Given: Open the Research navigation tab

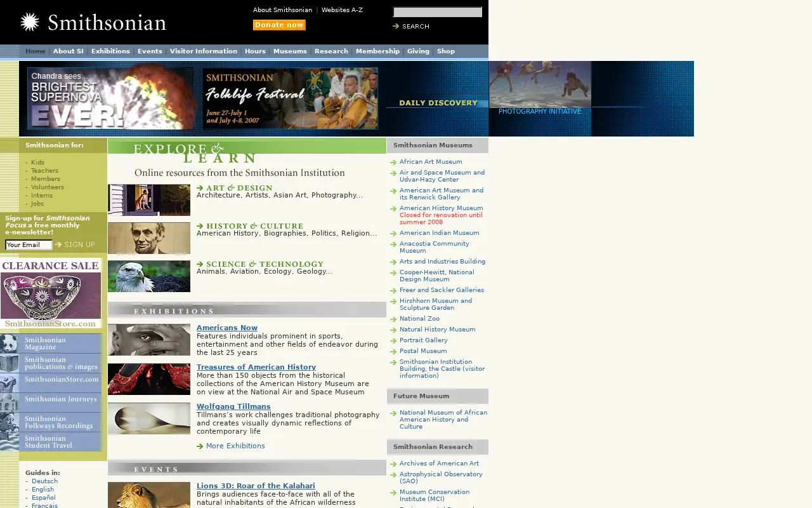Looking at the screenshot, I should pyautogui.click(x=331, y=51).
